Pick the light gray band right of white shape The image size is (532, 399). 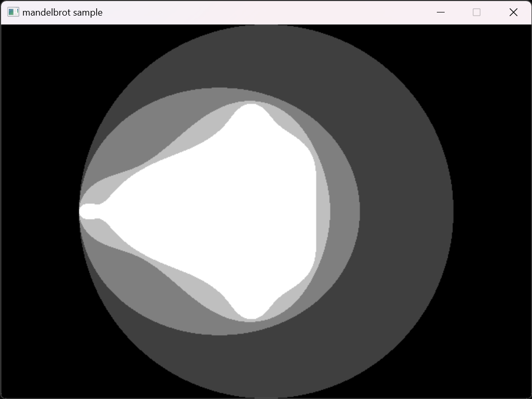[323, 210]
